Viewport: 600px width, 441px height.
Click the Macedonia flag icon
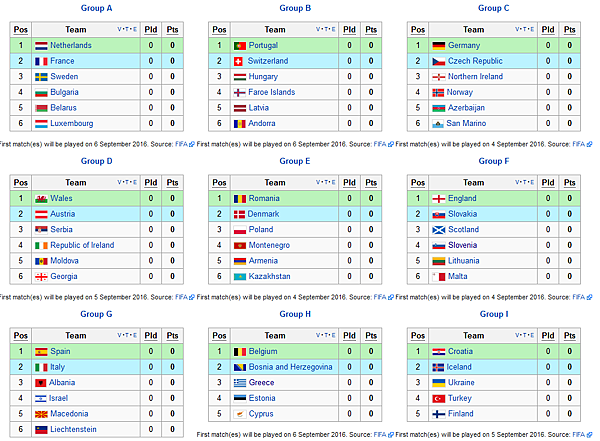coord(41,414)
